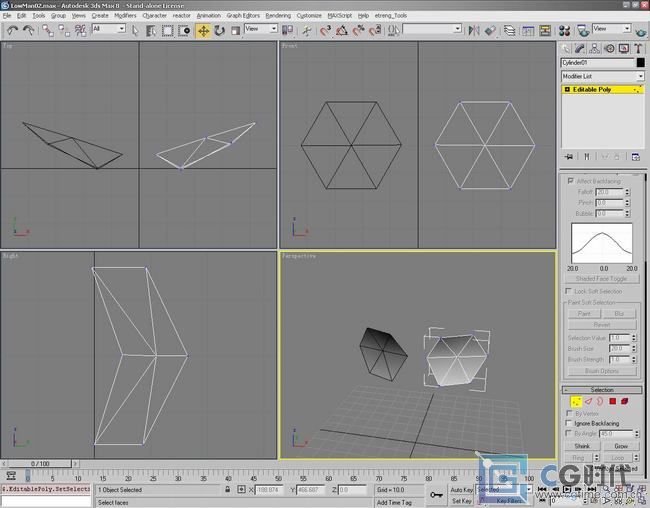Viewport: 650px width, 508px height.
Task: Open the Modifiers menu
Action: (x=125, y=15)
